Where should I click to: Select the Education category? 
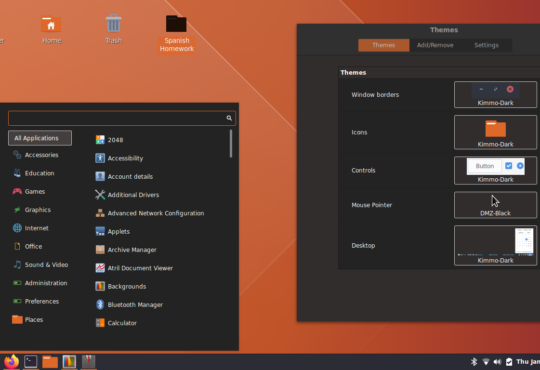tap(33, 173)
